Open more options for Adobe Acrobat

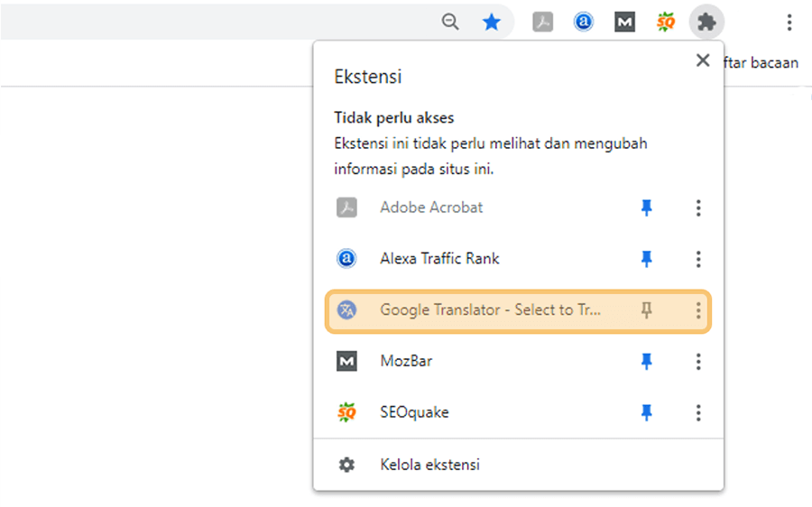[x=698, y=207]
